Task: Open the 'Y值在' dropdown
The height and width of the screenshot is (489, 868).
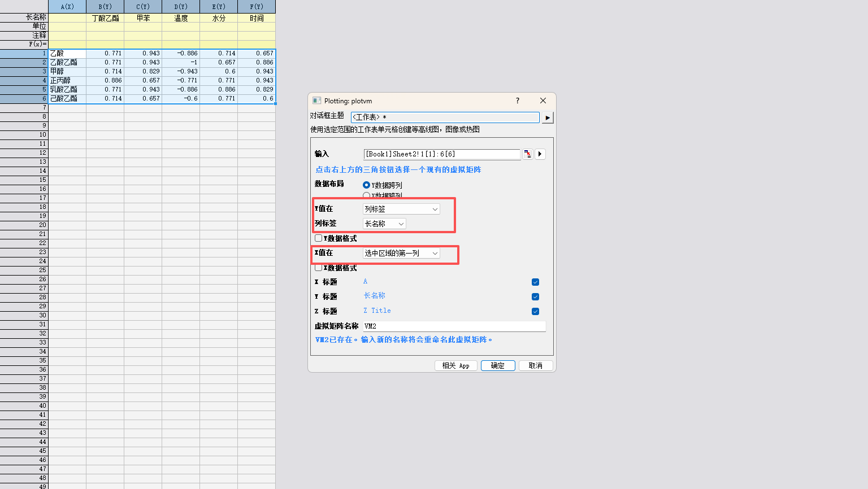Action: 401,209
